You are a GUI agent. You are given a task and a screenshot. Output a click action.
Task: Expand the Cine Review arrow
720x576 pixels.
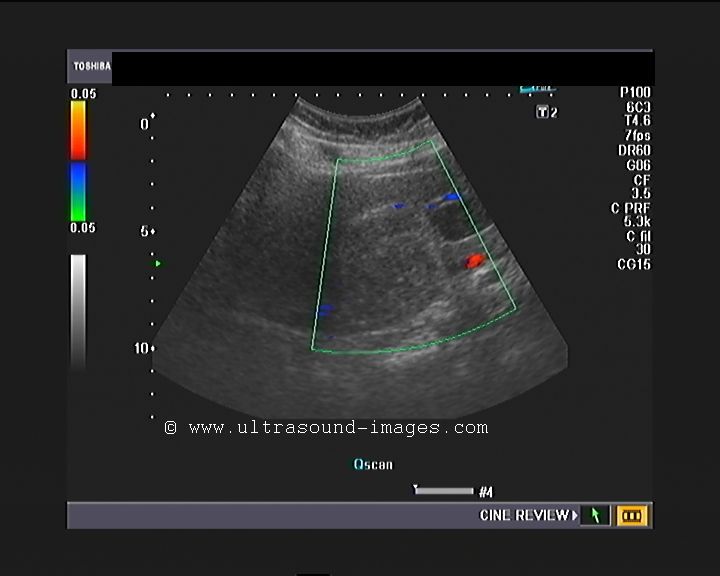pyautogui.click(x=575, y=516)
